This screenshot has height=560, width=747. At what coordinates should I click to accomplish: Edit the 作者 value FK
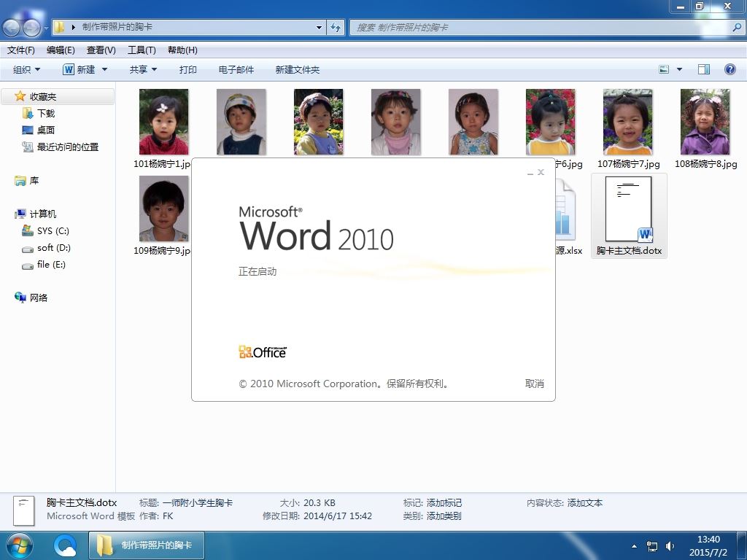168,516
